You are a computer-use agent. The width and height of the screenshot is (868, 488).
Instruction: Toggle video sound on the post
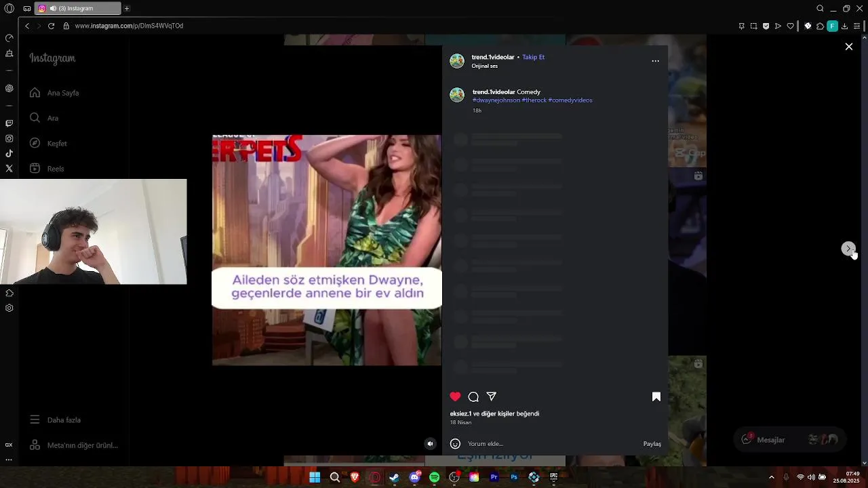click(x=430, y=444)
